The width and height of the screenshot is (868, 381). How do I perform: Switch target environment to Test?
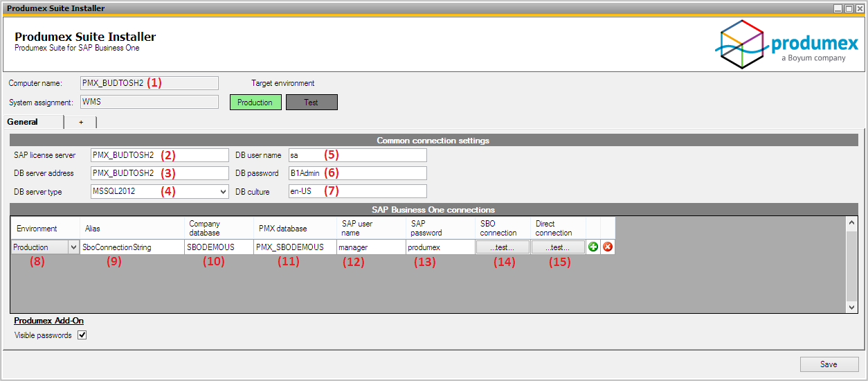[311, 103]
